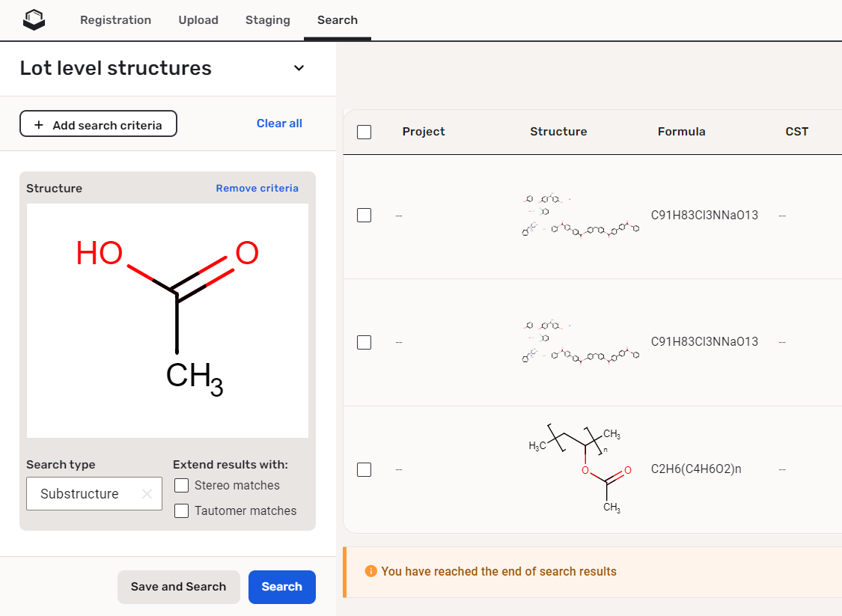Click the hexagon app logo

pyautogui.click(x=34, y=19)
